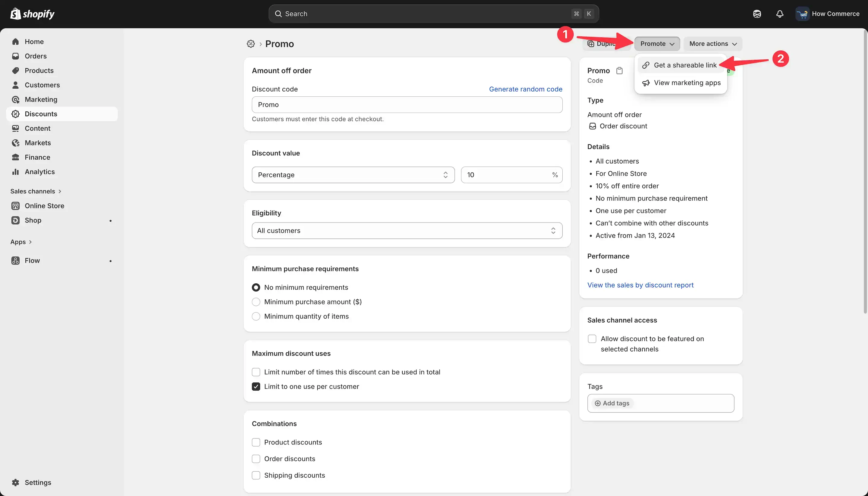Viewport: 868px width, 496px height.
Task: Go to Settings in sidebar
Action: (38, 482)
